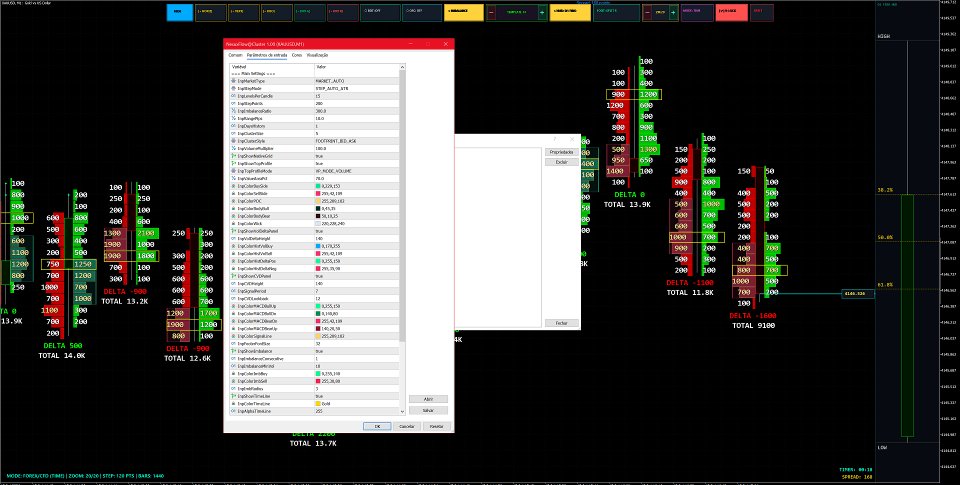Click the icon beside InpAlphaTimeLine

click(234, 411)
